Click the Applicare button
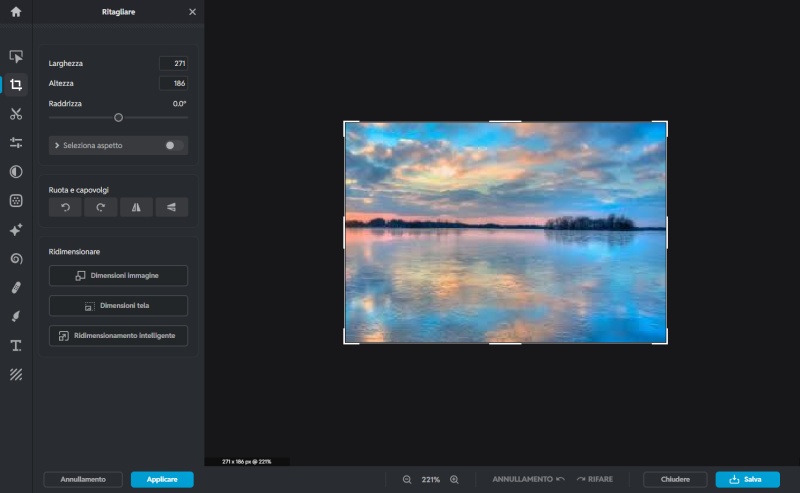The height and width of the screenshot is (493, 800). (162, 480)
